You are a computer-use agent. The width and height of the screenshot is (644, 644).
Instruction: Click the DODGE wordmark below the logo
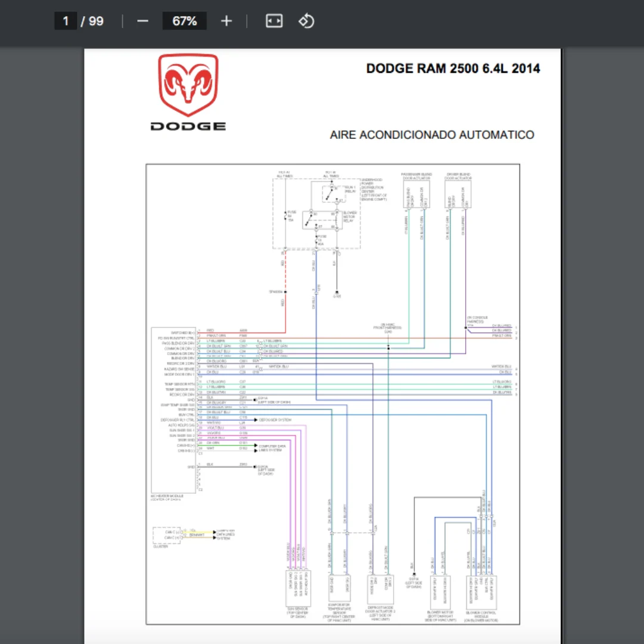click(188, 126)
